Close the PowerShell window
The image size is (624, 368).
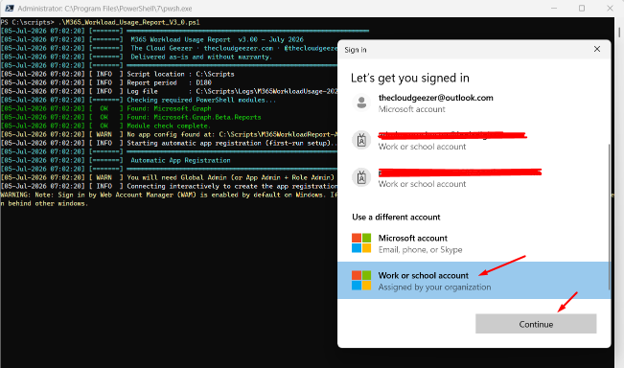[610, 8]
